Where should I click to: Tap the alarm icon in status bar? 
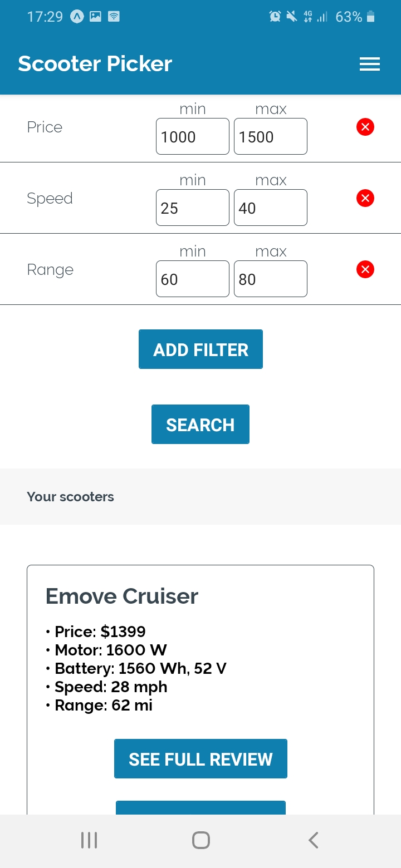pyautogui.click(x=275, y=17)
